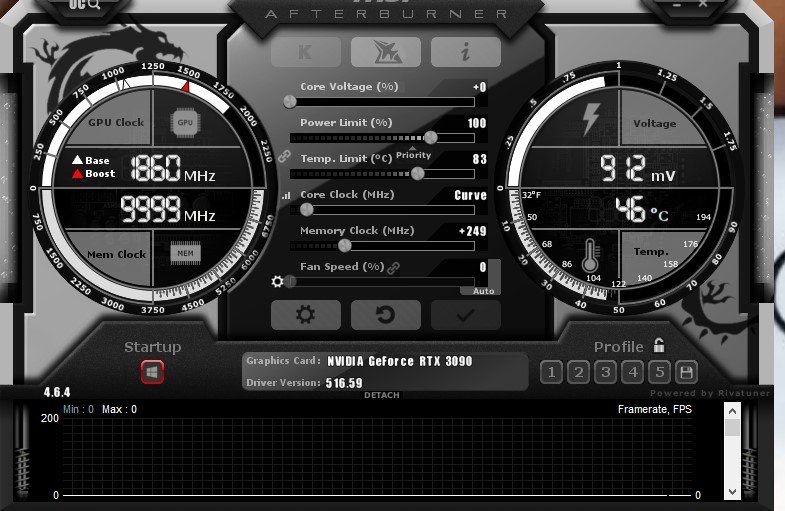Click the profile lock icon
The height and width of the screenshot is (511, 785).
click(659, 345)
